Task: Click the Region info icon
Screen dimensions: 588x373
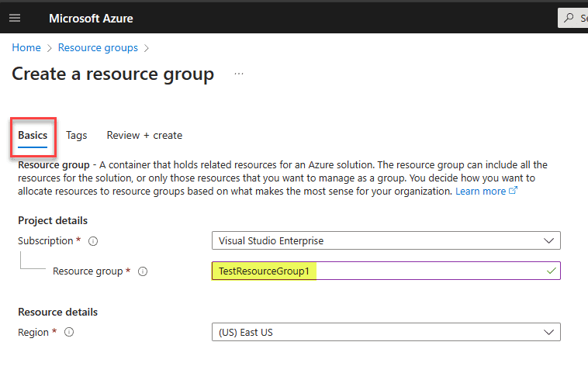Action: click(x=69, y=332)
